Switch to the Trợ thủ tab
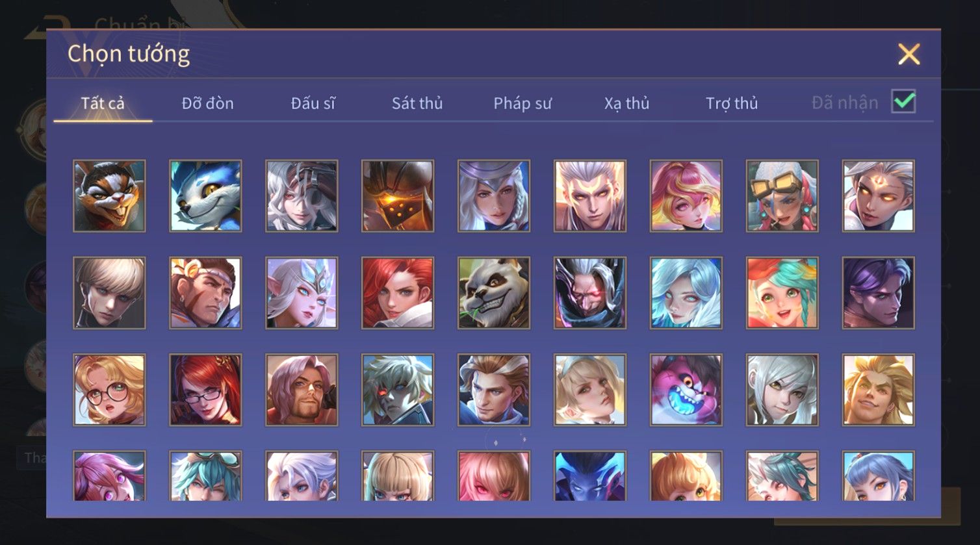This screenshot has height=545, width=980. 732,103
